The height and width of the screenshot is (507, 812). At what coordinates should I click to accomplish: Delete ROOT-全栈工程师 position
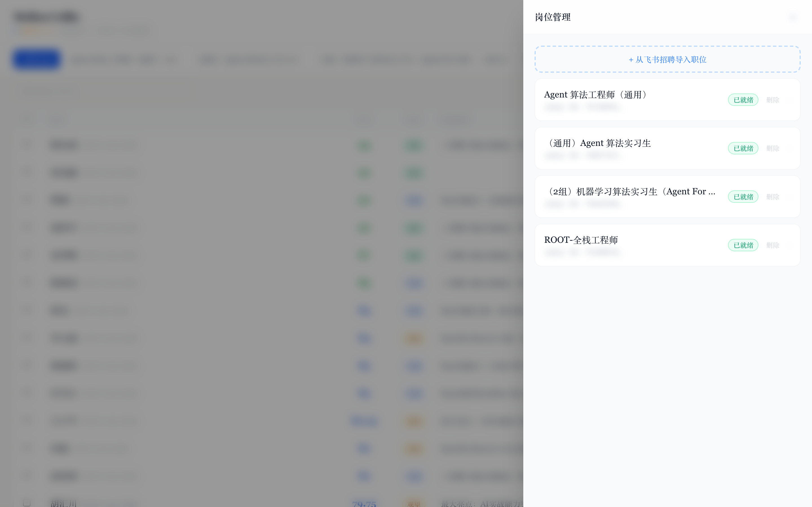click(x=773, y=245)
